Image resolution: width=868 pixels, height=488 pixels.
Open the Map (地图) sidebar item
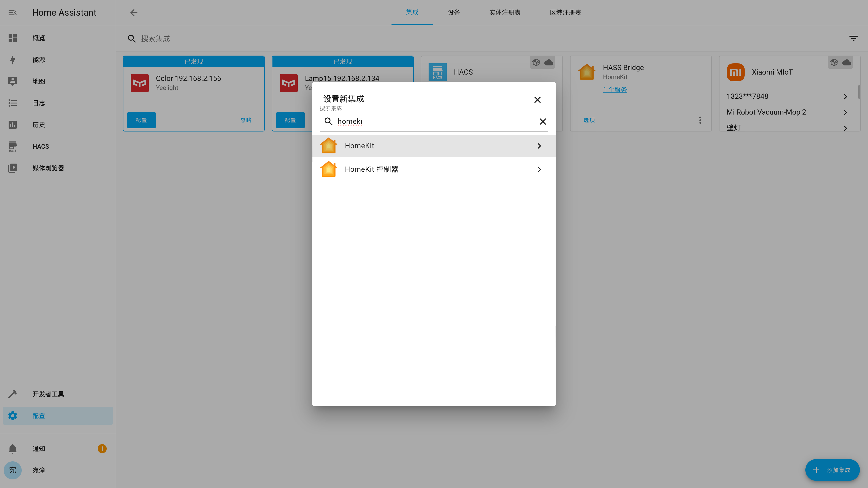(x=39, y=81)
